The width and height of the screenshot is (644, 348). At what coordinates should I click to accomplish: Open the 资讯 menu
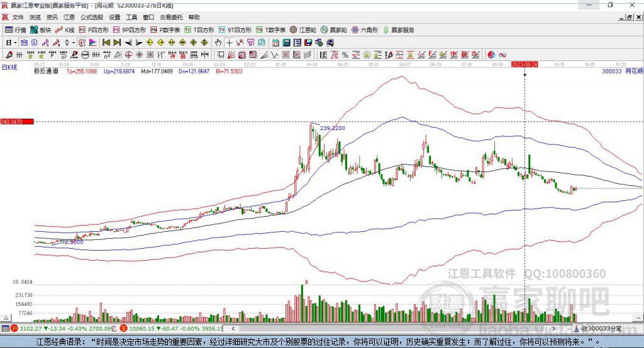coord(52,17)
